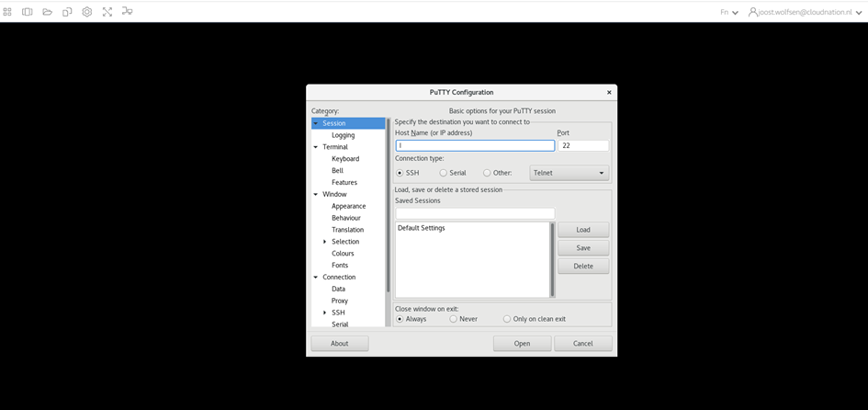Select Colours in the category tree
The height and width of the screenshot is (410, 868).
click(x=343, y=254)
